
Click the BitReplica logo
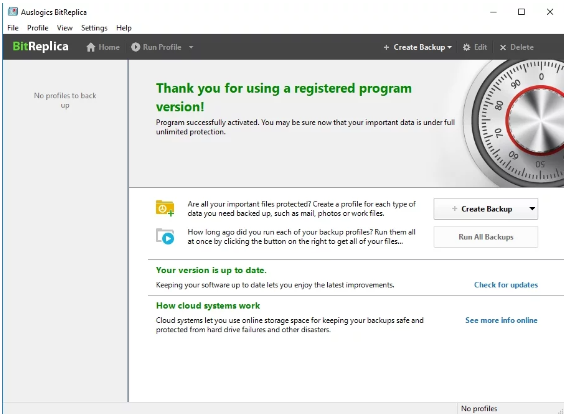pyautogui.click(x=41, y=46)
